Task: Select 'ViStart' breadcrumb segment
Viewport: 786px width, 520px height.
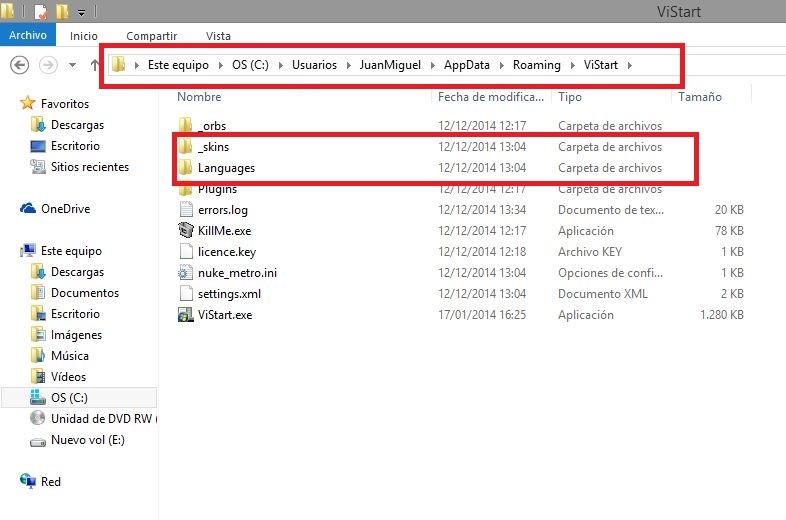Action: click(601, 65)
